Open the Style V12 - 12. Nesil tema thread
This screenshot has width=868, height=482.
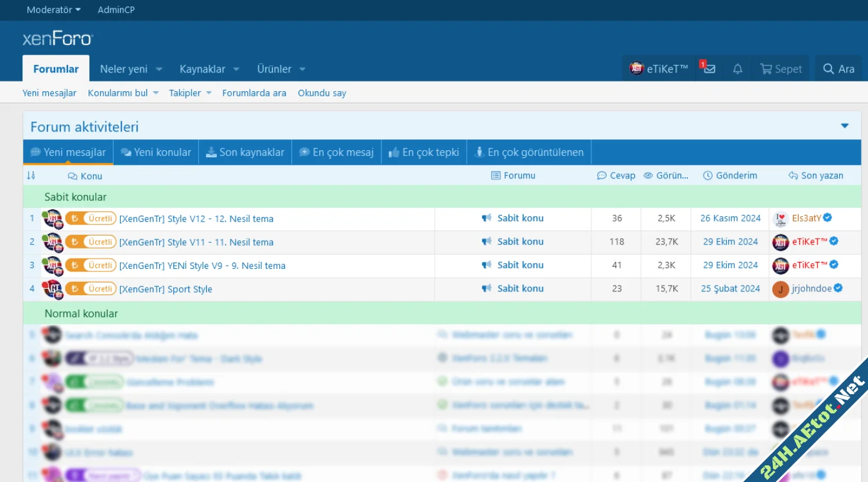(196, 219)
